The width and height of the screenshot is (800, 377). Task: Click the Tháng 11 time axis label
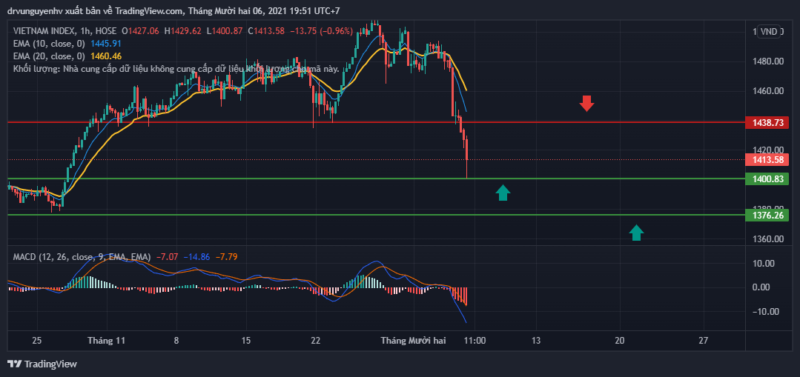tap(106, 340)
